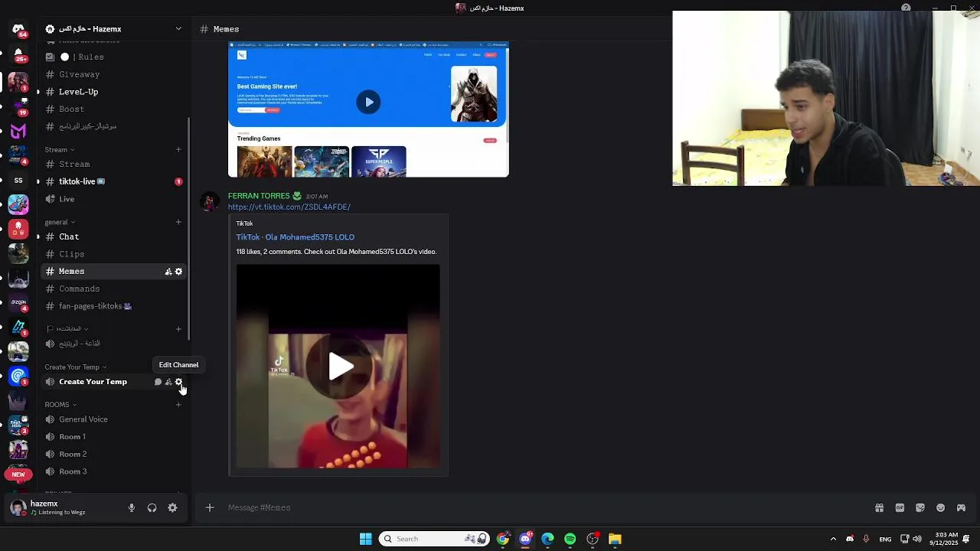Click Edit Channel gear on Create Your Temp
This screenshot has width=980, height=551.
point(179,382)
